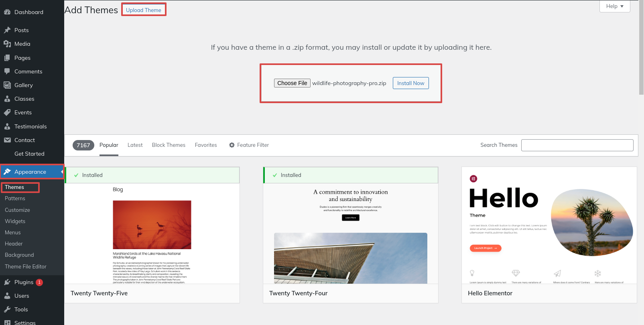Viewport: 644px width, 325px height.
Task: Focus the Search Themes input field
Action: coord(577,145)
